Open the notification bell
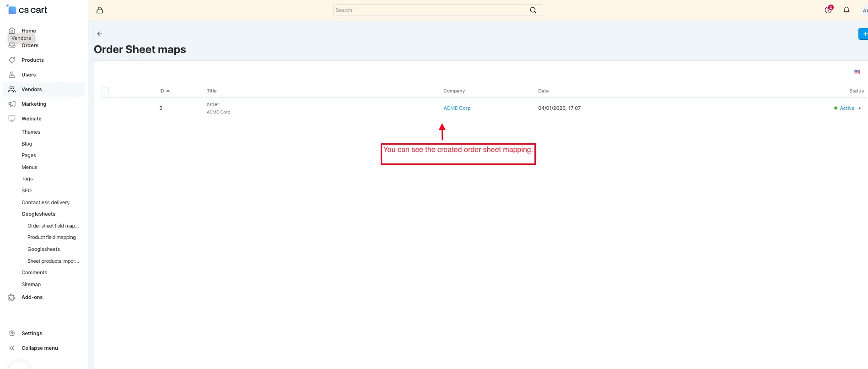The image size is (868, 369). 846,10
